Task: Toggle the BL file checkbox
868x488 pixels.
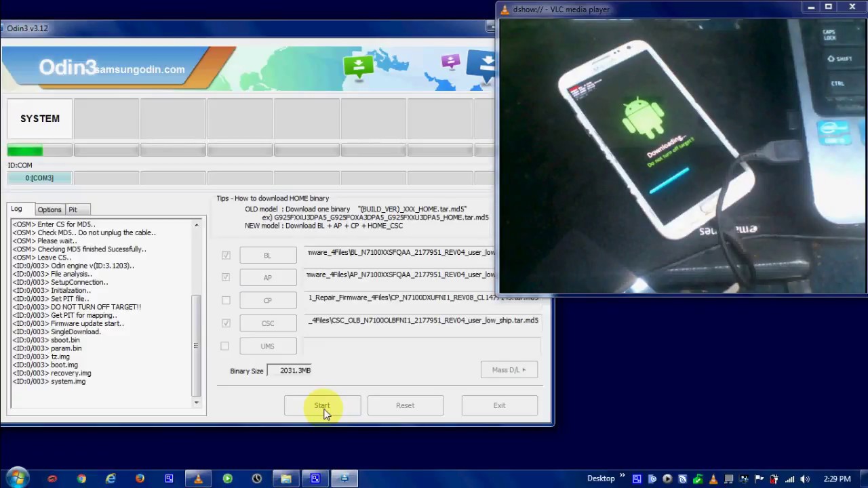Action: tap(226, 255)
